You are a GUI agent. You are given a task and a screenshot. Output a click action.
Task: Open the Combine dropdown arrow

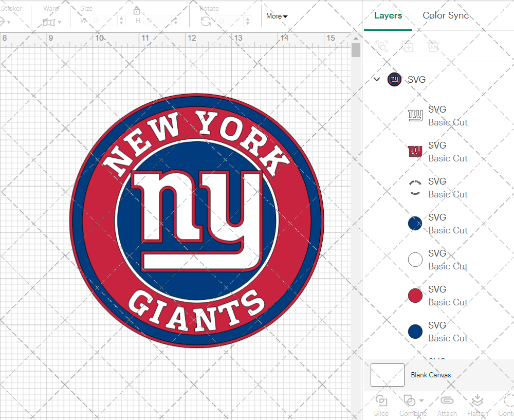(x=422, y=400)
